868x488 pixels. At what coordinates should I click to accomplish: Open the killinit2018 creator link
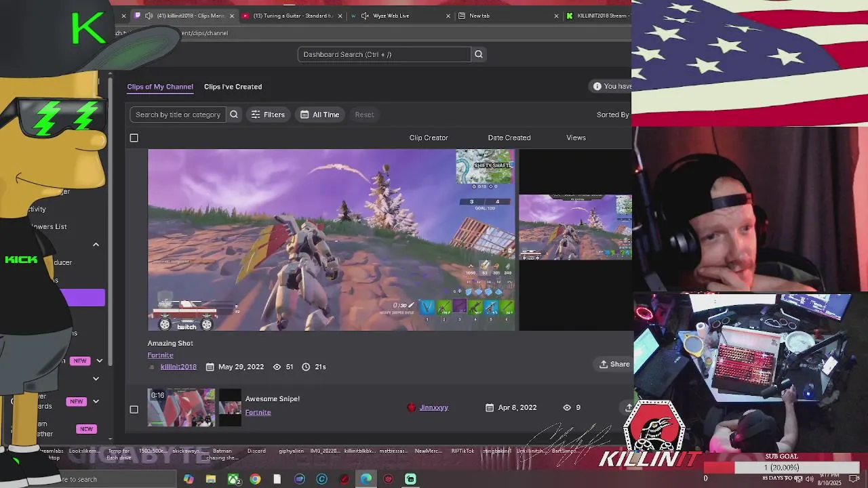(178, 367)
